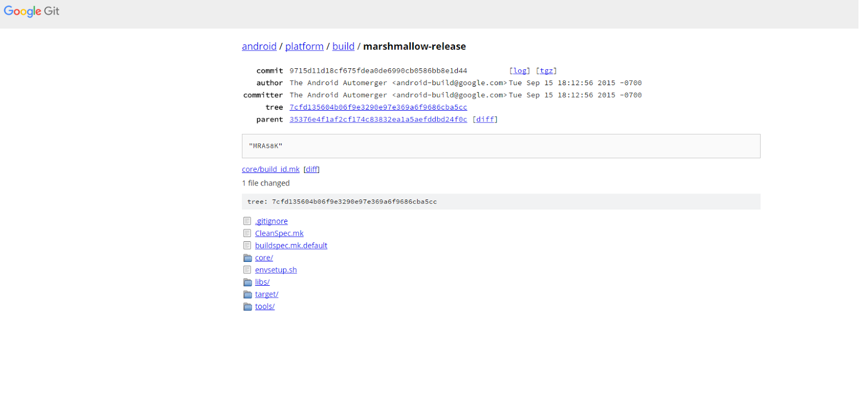This screenshot has width=868, height=417.
Task: Click the commit hash 9715d11d18cf text
Action: pos(378,71)
